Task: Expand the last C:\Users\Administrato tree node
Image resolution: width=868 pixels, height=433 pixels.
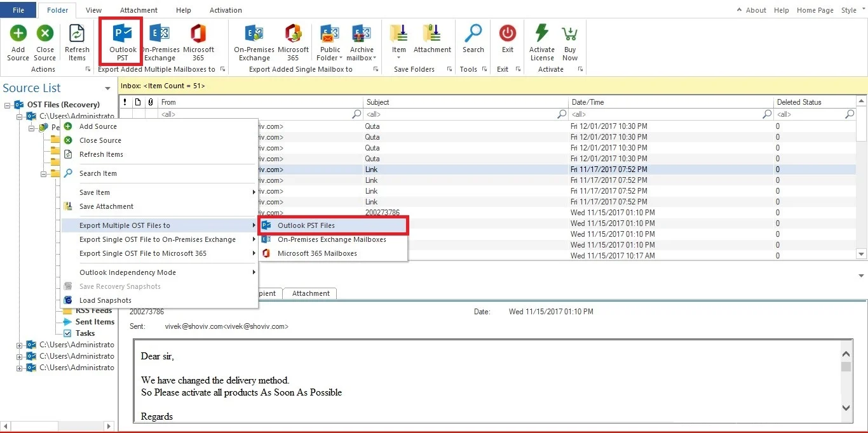Action: (x=19, y=368)
